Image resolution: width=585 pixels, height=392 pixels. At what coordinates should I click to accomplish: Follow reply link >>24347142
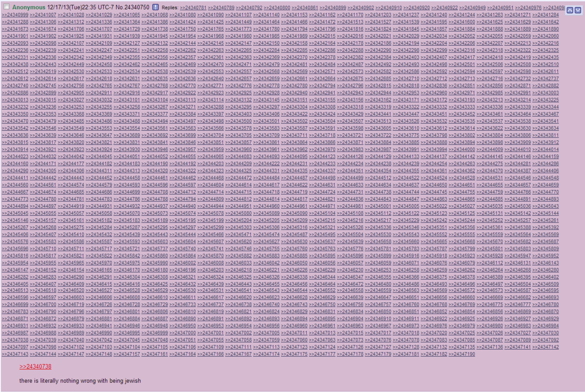coord(545,347)
